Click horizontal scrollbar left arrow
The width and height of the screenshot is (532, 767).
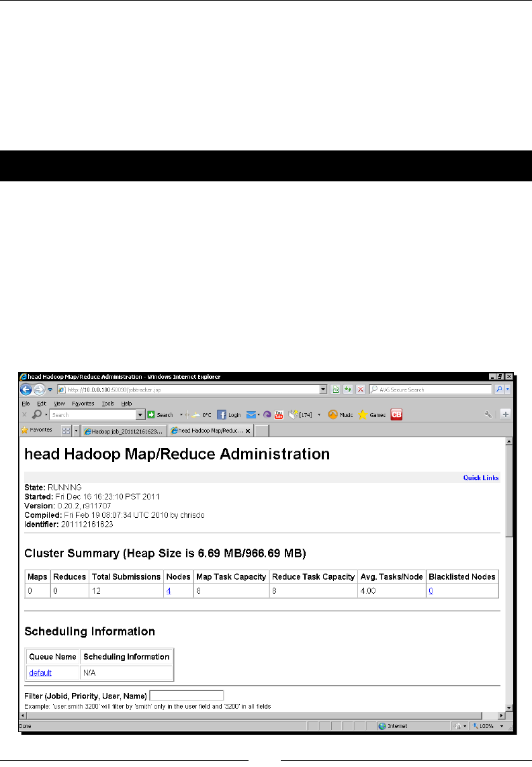tap(23, 716)
